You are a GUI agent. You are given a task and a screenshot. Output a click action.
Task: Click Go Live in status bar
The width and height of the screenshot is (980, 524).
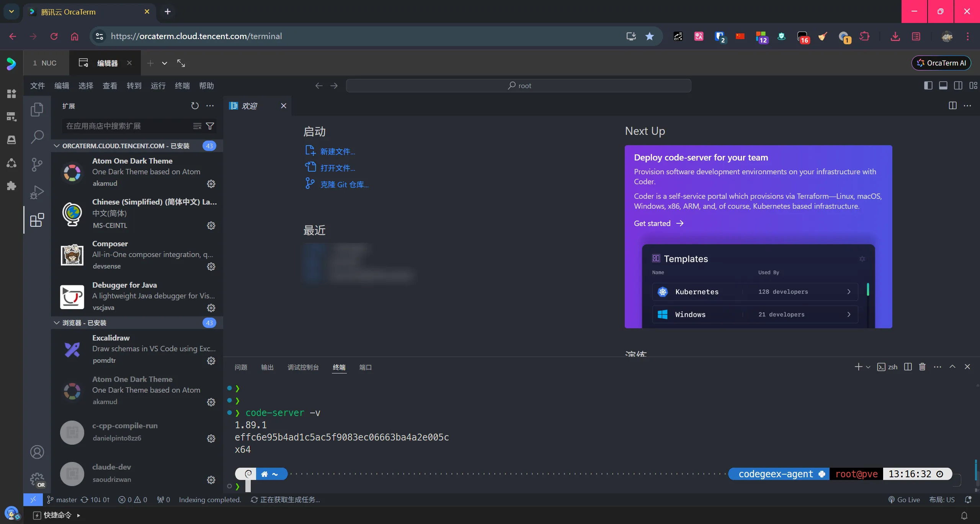coord(904,500)
